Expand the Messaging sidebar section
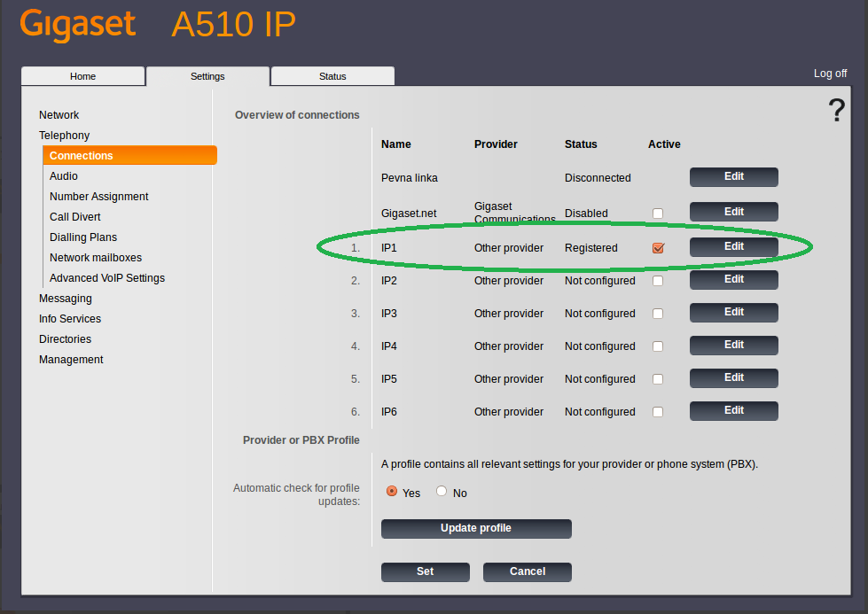868x614 pixels. point(65,299)
